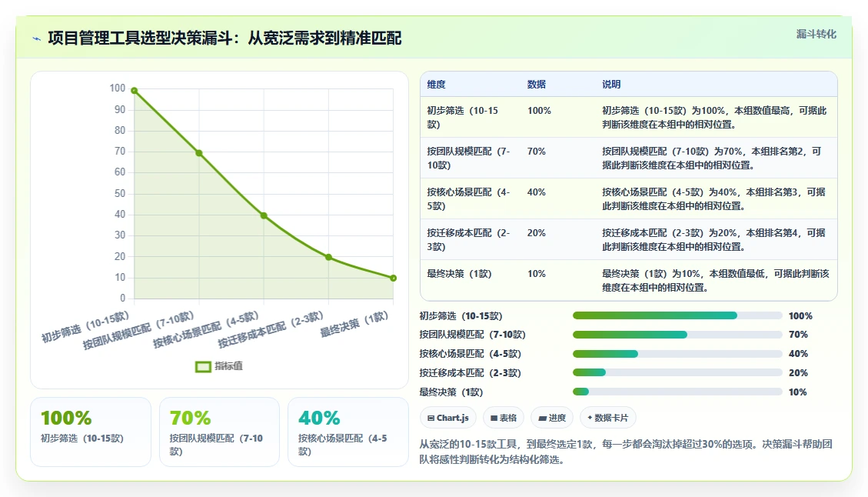Click y-axis tick label 50
The width and height of the screenshot is (868, 497).
(120, 193)
